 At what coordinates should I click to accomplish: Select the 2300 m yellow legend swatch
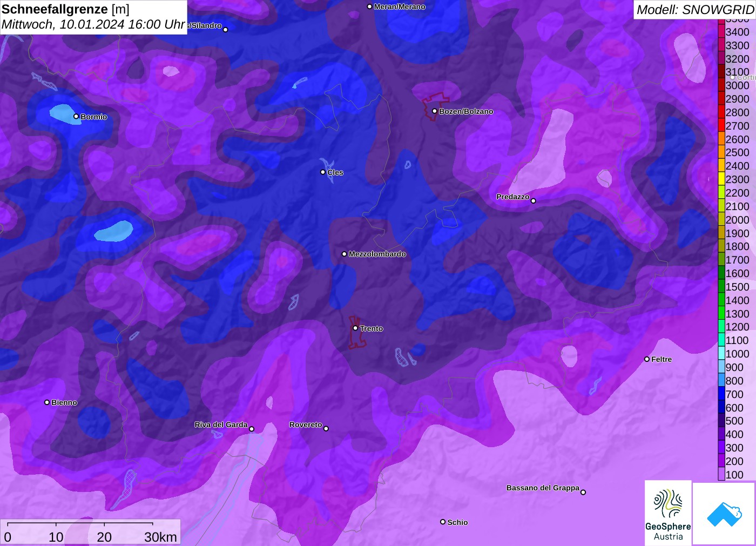[x=721, y=179]
